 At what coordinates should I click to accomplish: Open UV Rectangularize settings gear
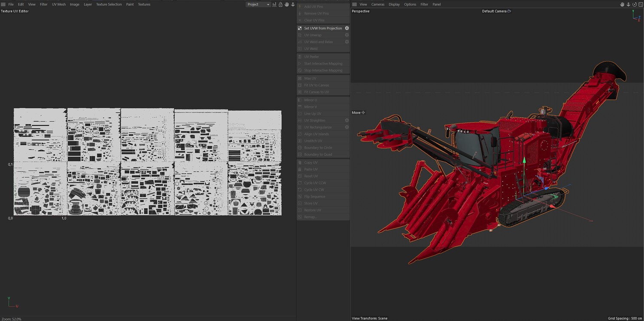pyautogui.click(x=347, y=127)
